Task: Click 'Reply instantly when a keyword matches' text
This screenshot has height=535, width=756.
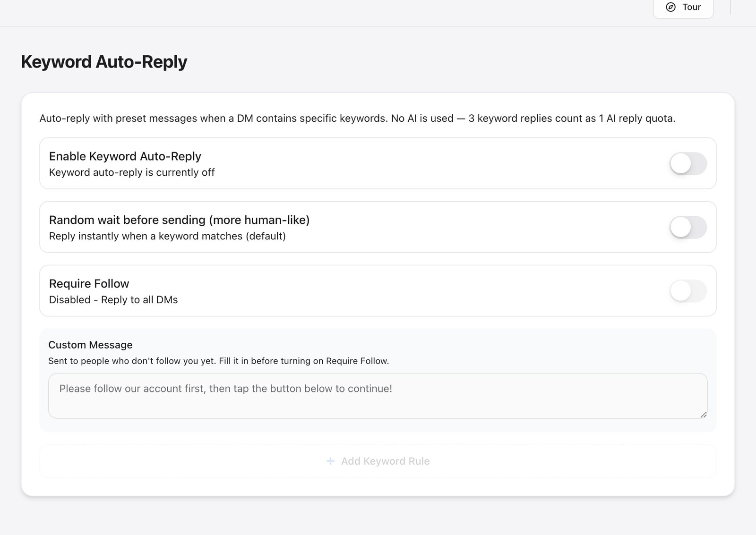Action: click(167, 236)
